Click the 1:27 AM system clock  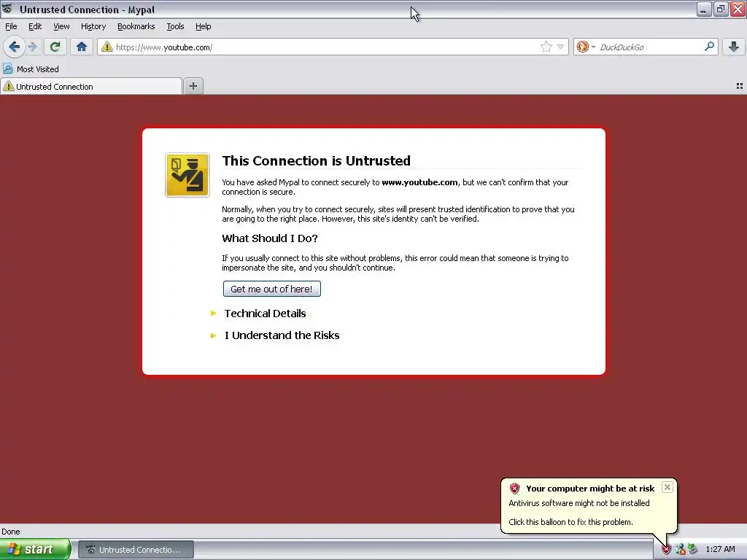(720, 549)
